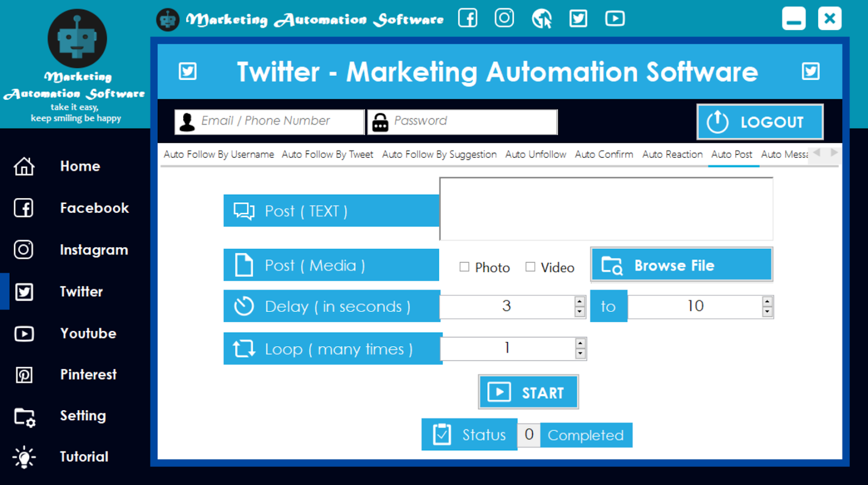Image resolution: width=868 pixels, height=485 pixels.
Task: Click the Email / Phone Number field
Action: pyautogui.click(x=270, y=122)
